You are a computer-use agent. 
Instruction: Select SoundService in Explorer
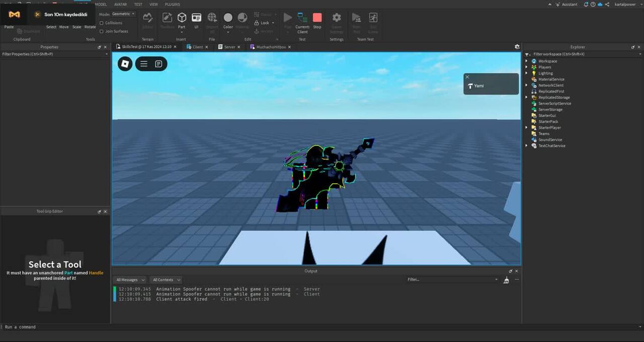550,140
